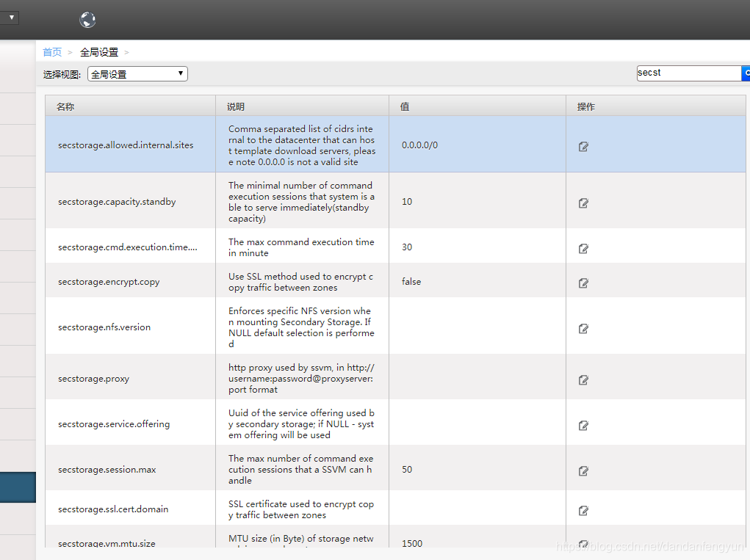This screenshot has height=560, width=750.
Task: Click the value 10 for capacity.standby
Action: (406, 202)
